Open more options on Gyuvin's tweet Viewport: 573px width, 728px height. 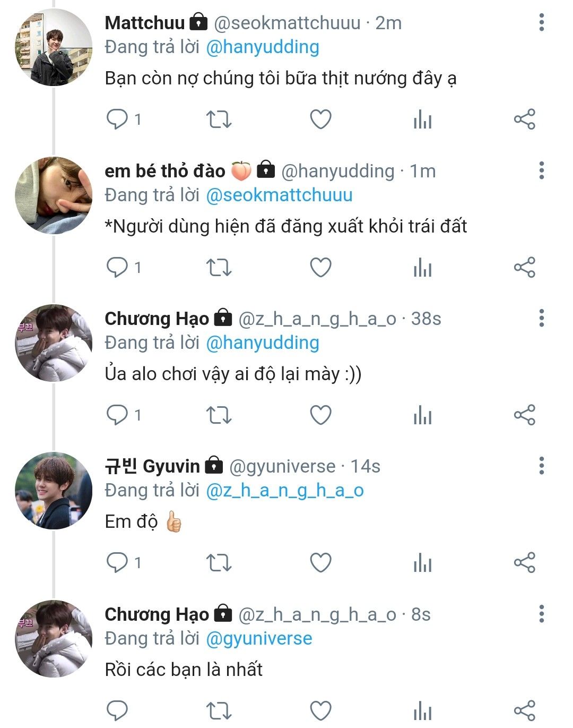pyautogui.click(x=541, y=466)
